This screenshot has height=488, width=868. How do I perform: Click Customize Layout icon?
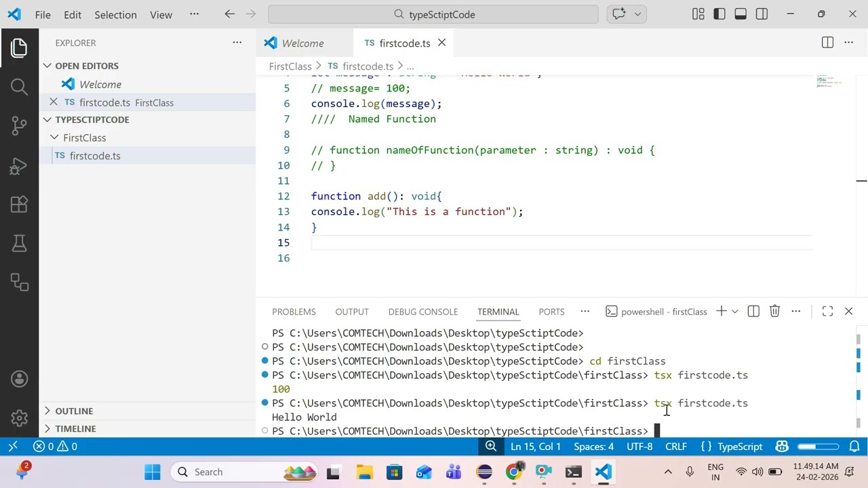coord(698,14)
